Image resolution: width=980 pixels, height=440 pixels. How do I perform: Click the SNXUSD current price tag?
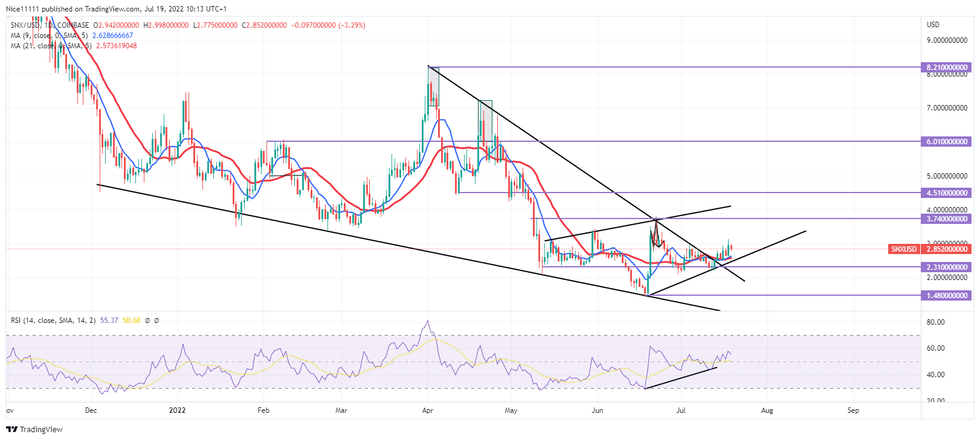[904, 249]
